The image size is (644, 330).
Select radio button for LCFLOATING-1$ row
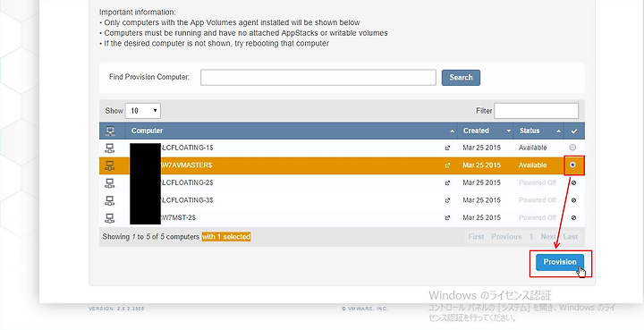[572, 148]
